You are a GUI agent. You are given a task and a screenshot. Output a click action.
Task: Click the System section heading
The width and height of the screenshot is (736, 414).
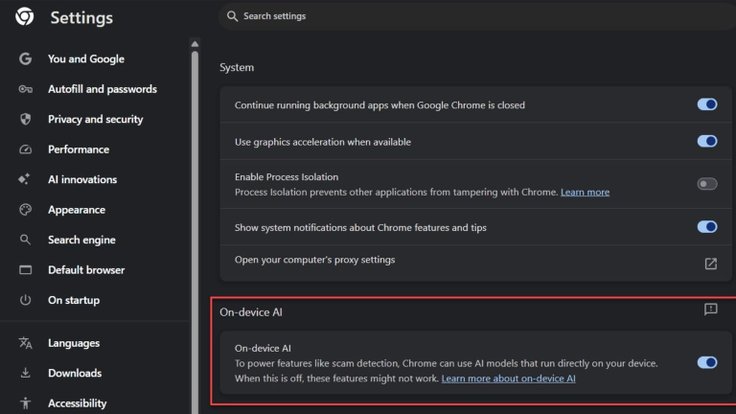(x=237, y=67)
